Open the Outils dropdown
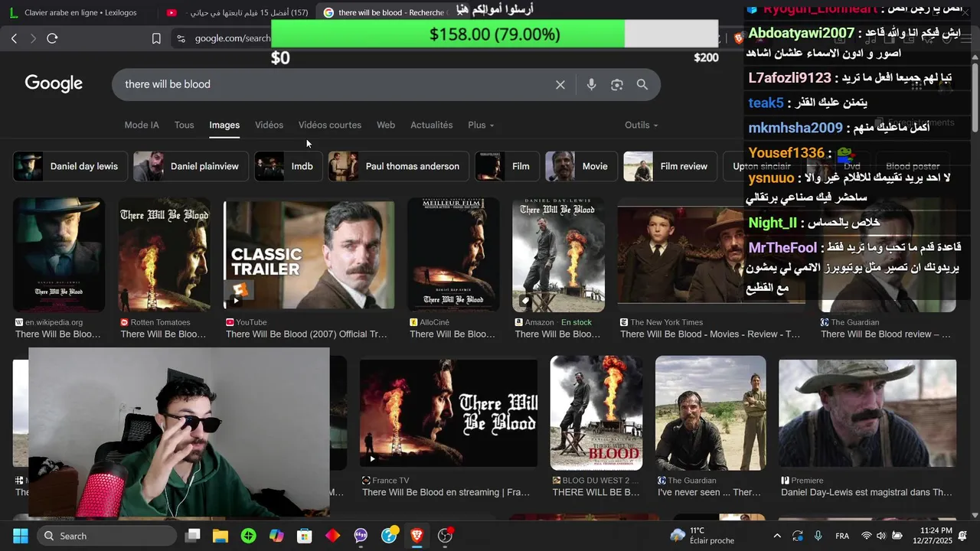 click(x=642, y=125)
